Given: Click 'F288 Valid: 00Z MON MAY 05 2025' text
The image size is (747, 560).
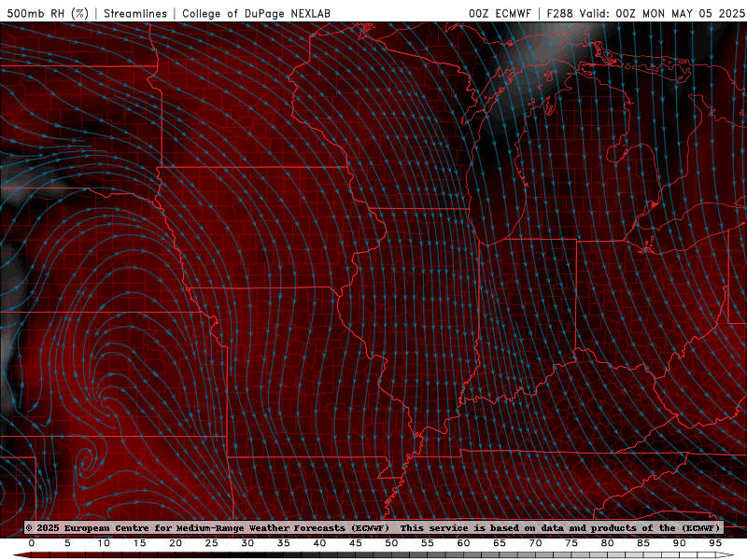Looking at the screenshot, I should [645, 13].
